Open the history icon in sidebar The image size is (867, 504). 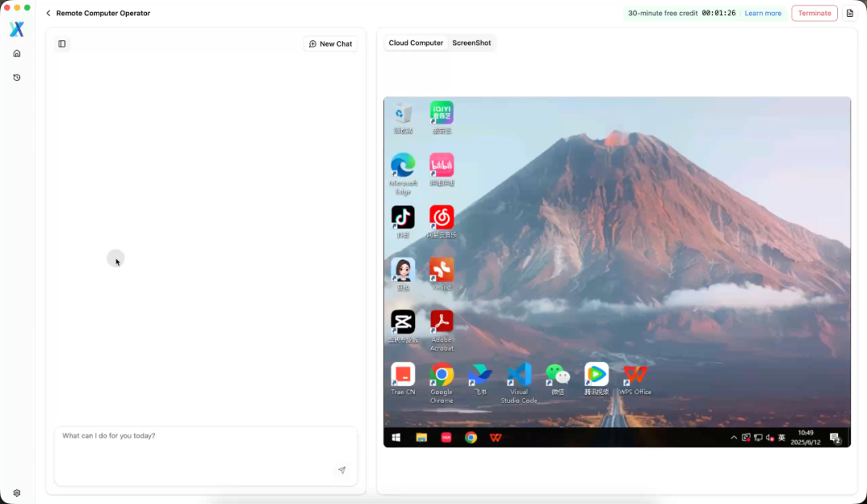coord(17,78)
